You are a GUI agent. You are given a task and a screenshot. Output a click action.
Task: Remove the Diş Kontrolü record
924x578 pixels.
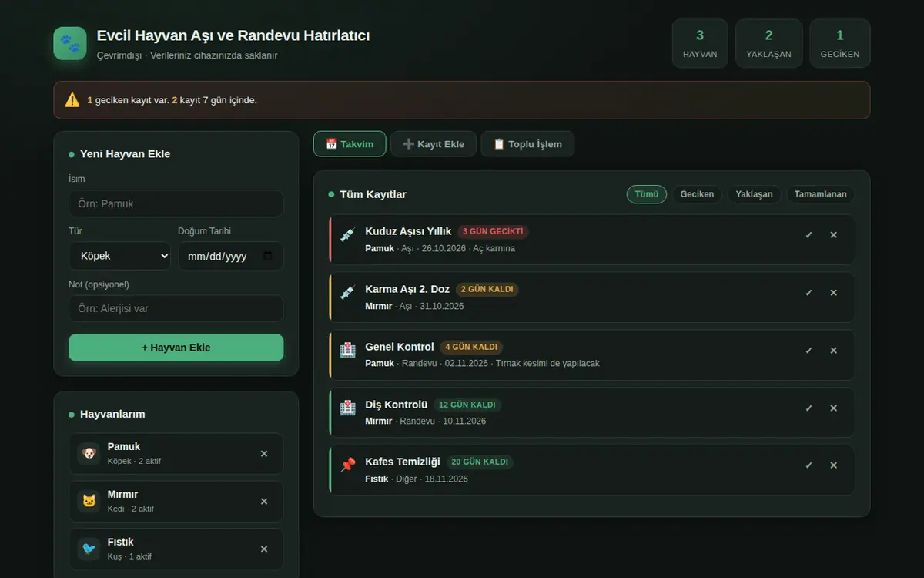coord(833,408)
